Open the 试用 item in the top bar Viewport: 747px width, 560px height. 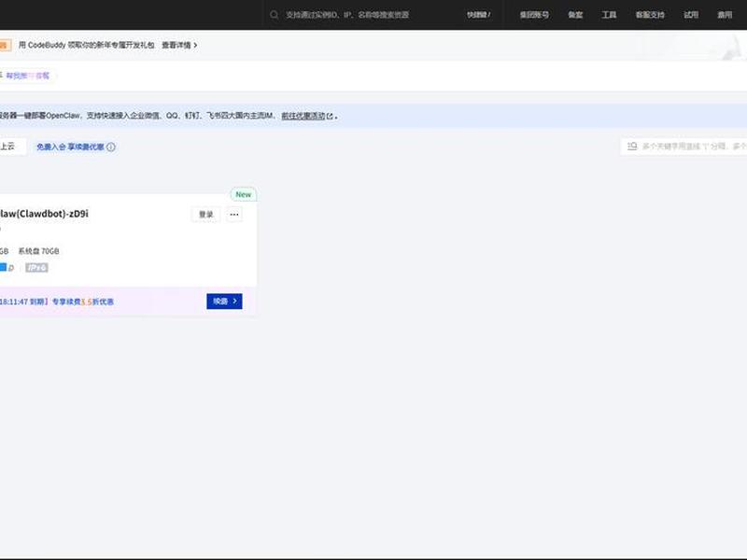(691, 15)
